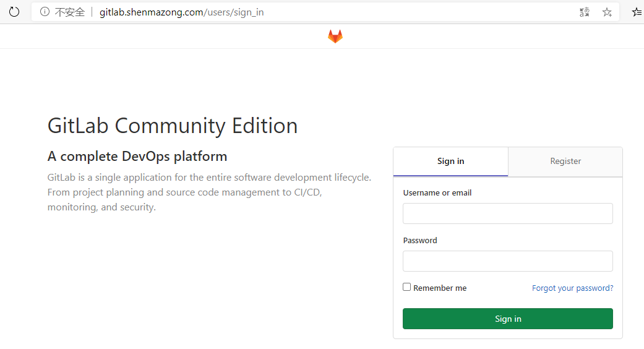
Task: Switch to the Sign in tab
Action: coord(450,162)
